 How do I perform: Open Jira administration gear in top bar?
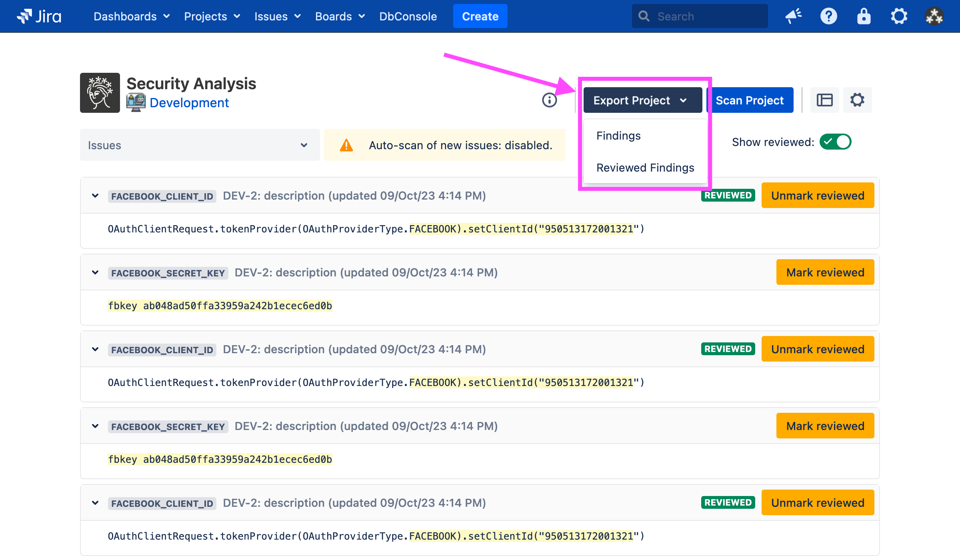(x=899, y=16)
